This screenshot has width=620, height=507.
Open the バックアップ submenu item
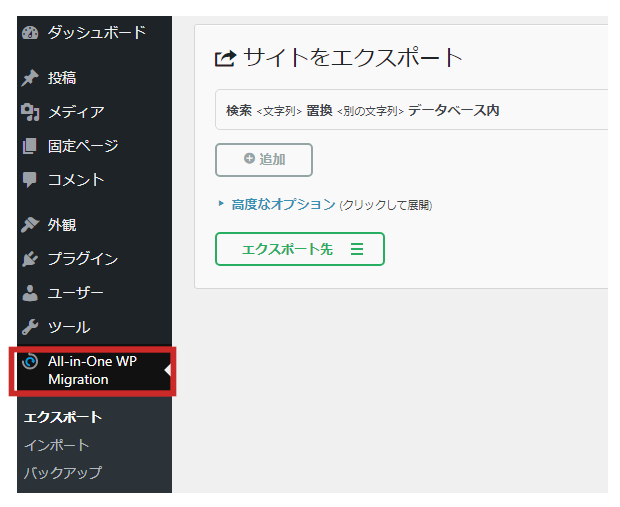63,473
